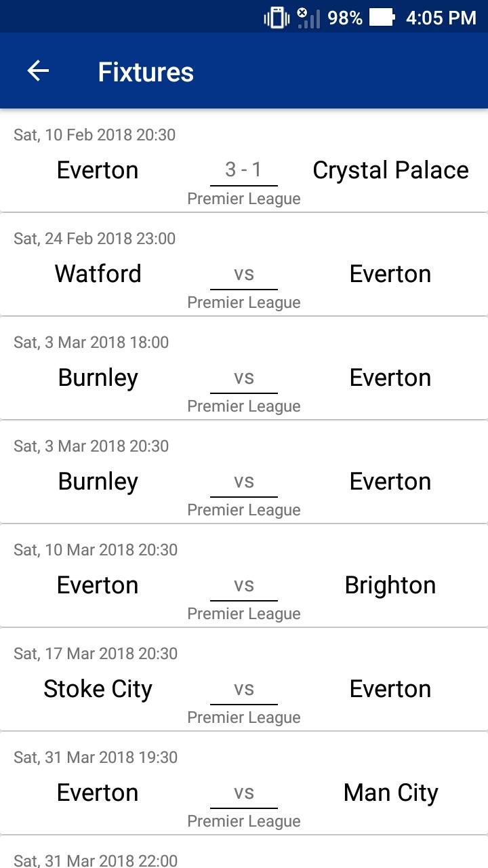
Task: Select vs label in Stoke City fixture
Action: tap(244, 690)
